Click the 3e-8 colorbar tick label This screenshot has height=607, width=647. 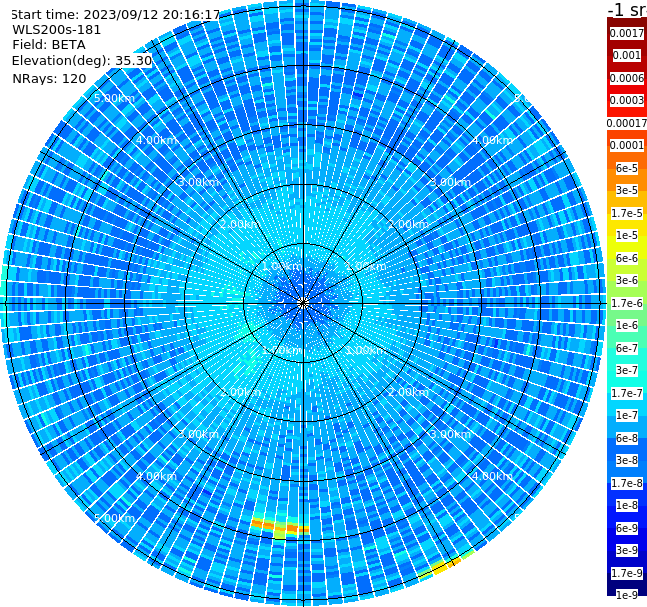627,460
